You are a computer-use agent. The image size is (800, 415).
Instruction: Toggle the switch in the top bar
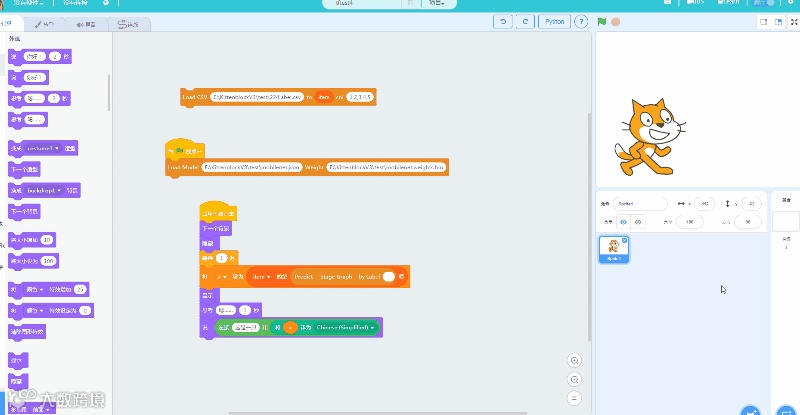(x=764, y=3)
